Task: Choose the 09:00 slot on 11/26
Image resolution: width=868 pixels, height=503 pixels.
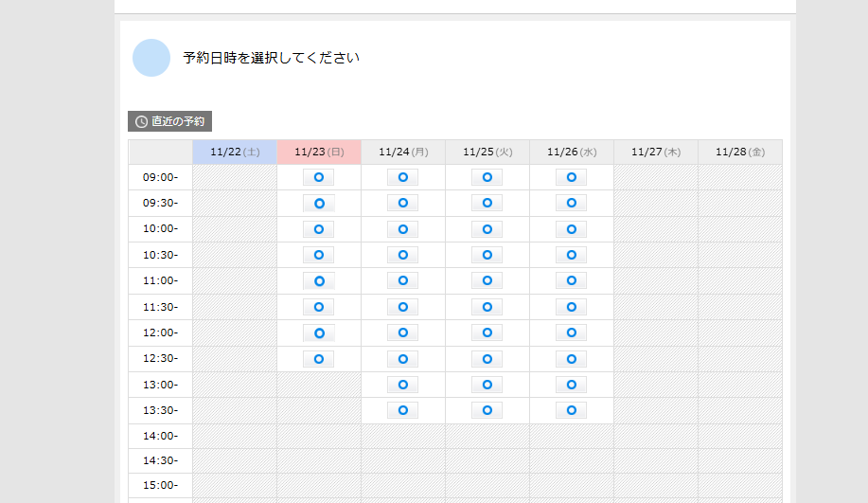Action: tap(571, 177)
